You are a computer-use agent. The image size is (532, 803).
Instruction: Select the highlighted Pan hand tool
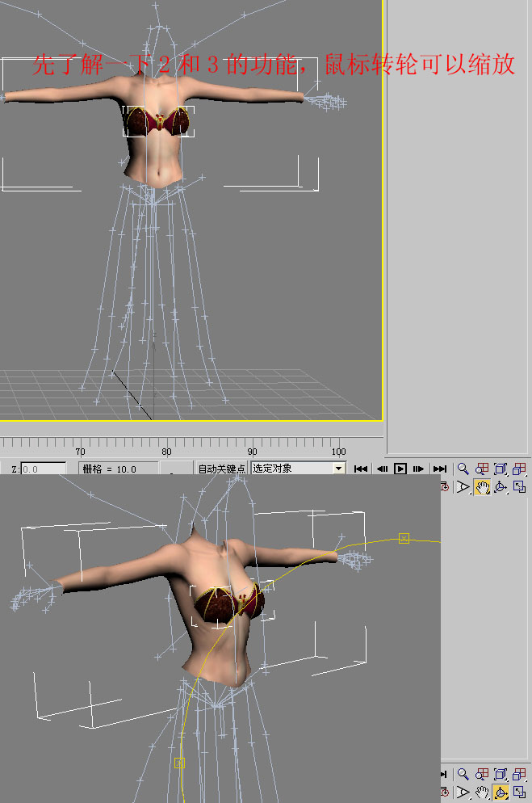click(482, 486)
